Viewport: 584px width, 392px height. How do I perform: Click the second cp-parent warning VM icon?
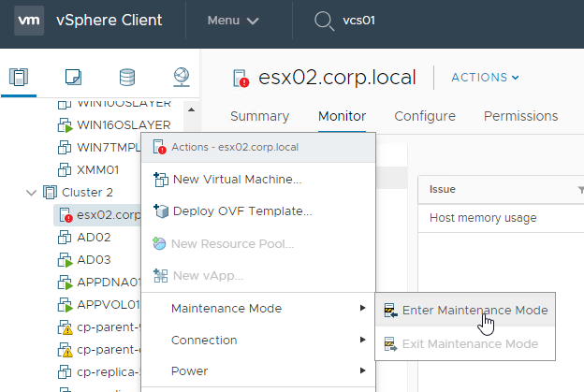(x=65, y=350)
